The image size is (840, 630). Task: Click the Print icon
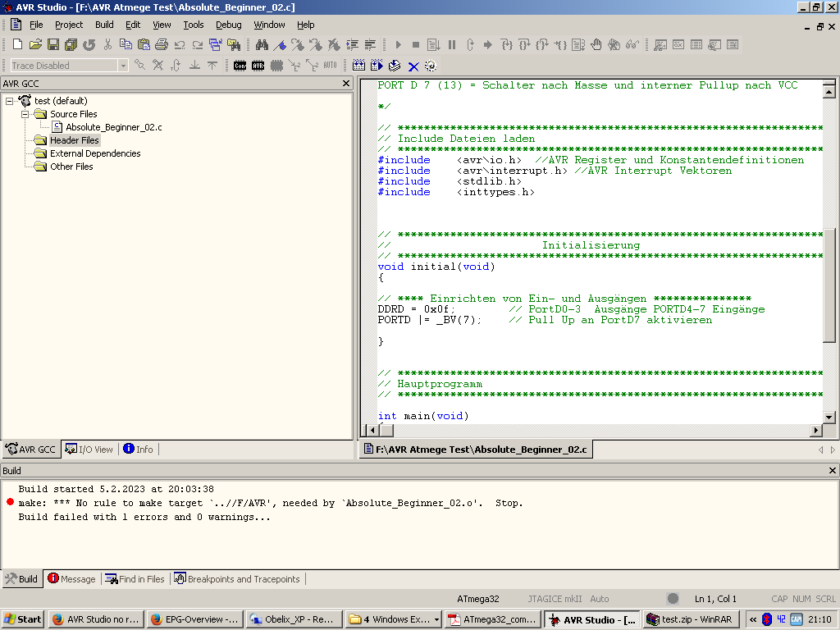point(162,44)
